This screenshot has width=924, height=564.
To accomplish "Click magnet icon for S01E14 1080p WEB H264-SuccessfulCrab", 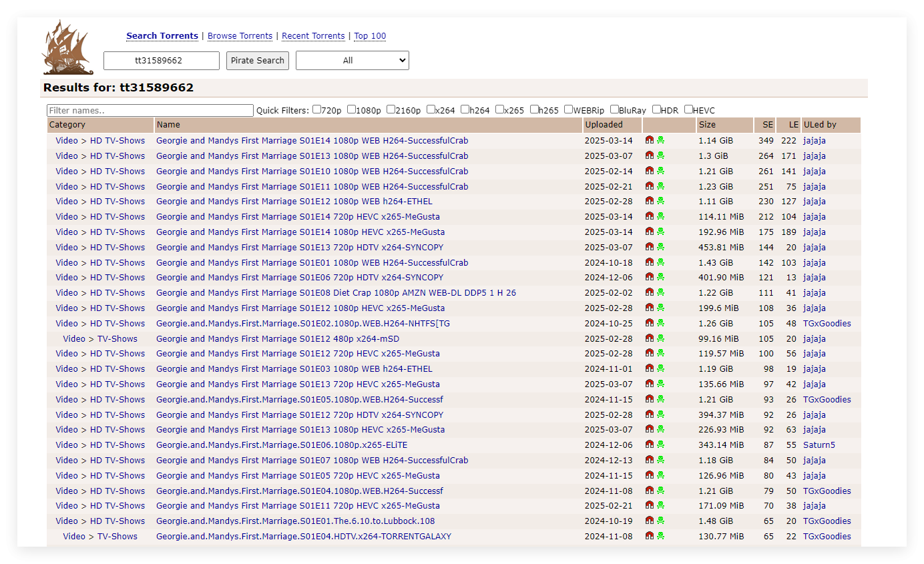I will click(650, 140).
